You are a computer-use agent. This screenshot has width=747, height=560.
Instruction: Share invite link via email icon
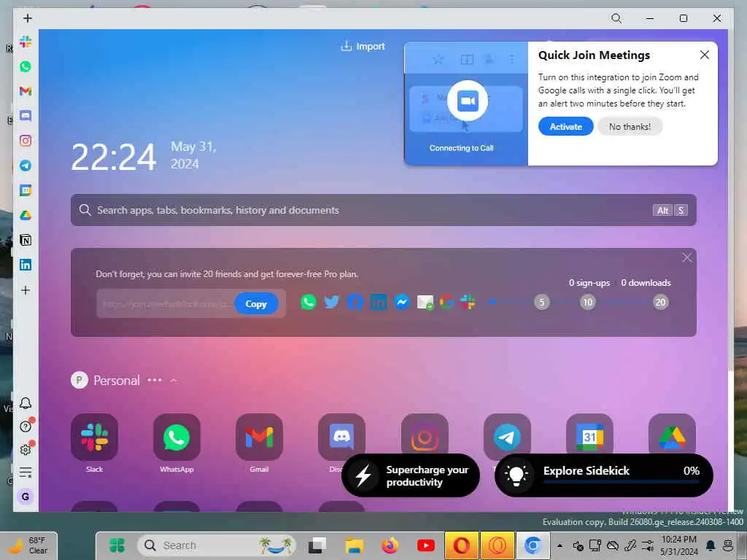pyautogui.click(x=425, y=303)
